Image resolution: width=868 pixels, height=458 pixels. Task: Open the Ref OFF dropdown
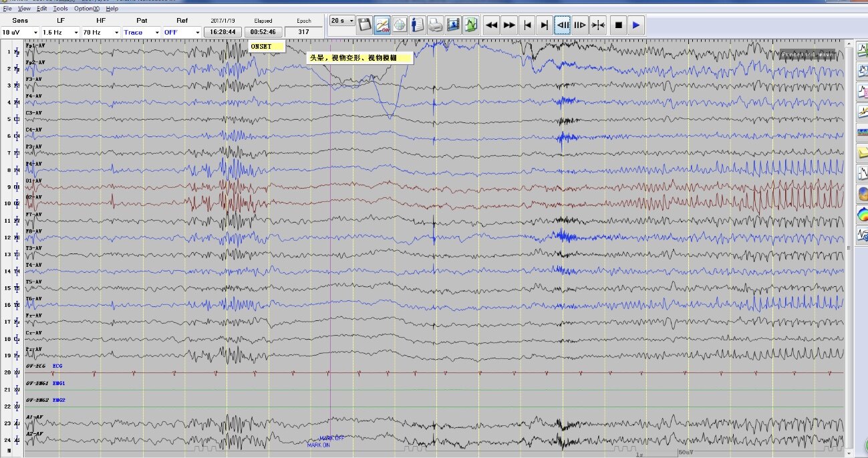182,32
